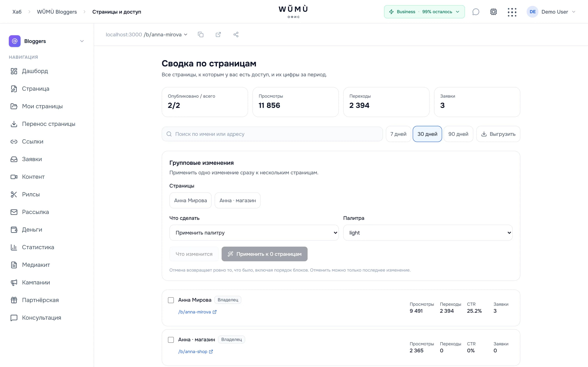Viewport: 588px width, 367px height.
Task: Toggle the Анна Мирова page chip
Action: [191, 201]
